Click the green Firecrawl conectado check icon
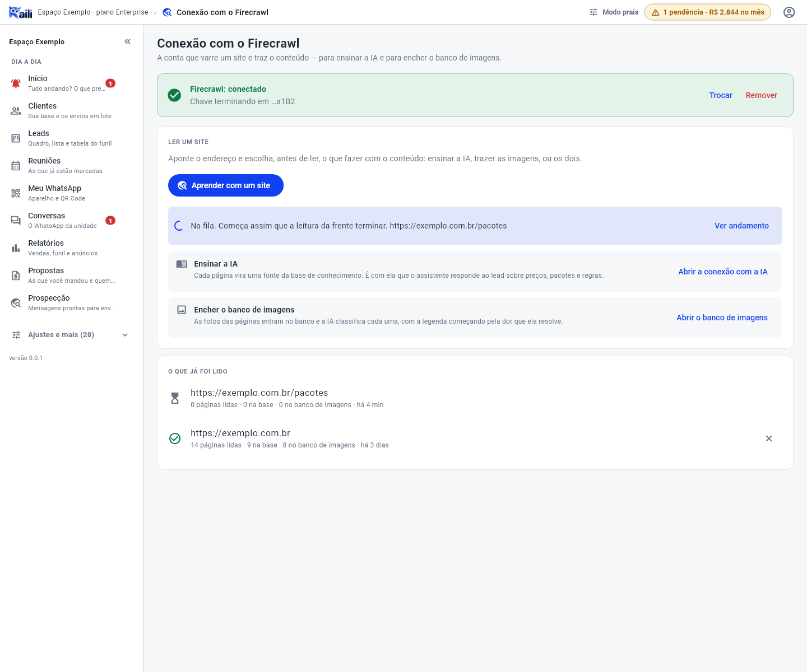807x672 pixels. coord(174,95)
